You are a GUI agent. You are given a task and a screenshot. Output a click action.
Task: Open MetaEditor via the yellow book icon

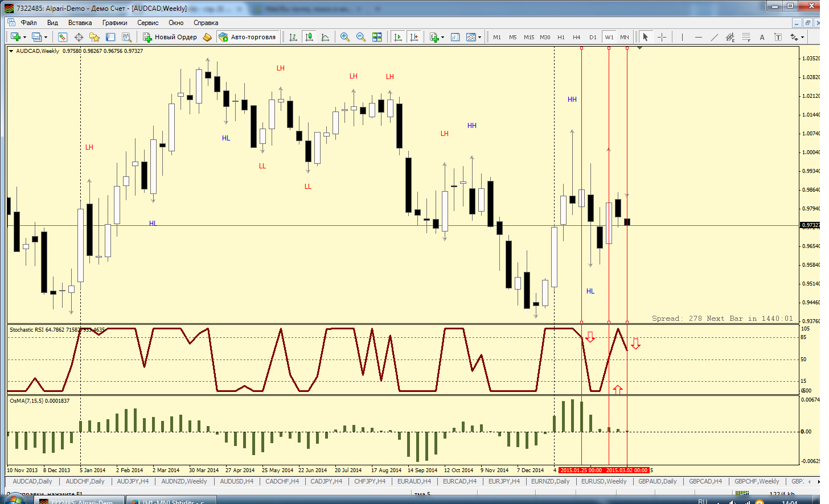pos(207,37)
